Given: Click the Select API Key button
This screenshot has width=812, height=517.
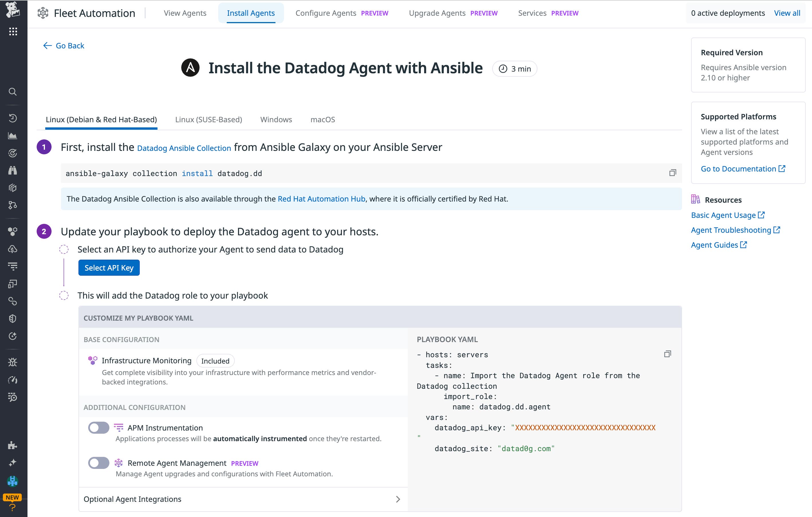Looking at the screenshot, I should pyautogui.click(x=109, y=267).
